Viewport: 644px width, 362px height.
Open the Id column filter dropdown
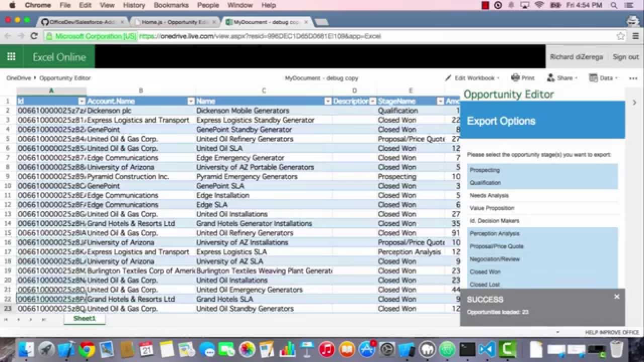coord(82,101)
